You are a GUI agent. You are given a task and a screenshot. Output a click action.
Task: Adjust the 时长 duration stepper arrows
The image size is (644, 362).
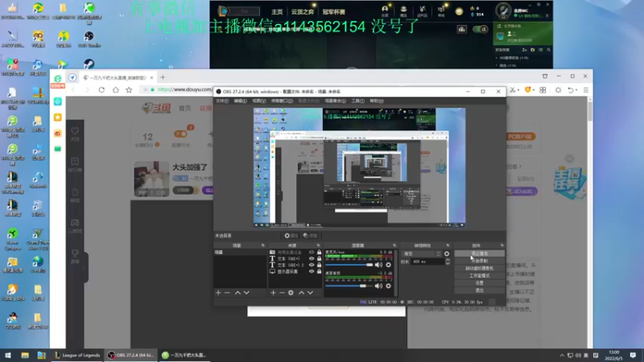pos(448,261)
